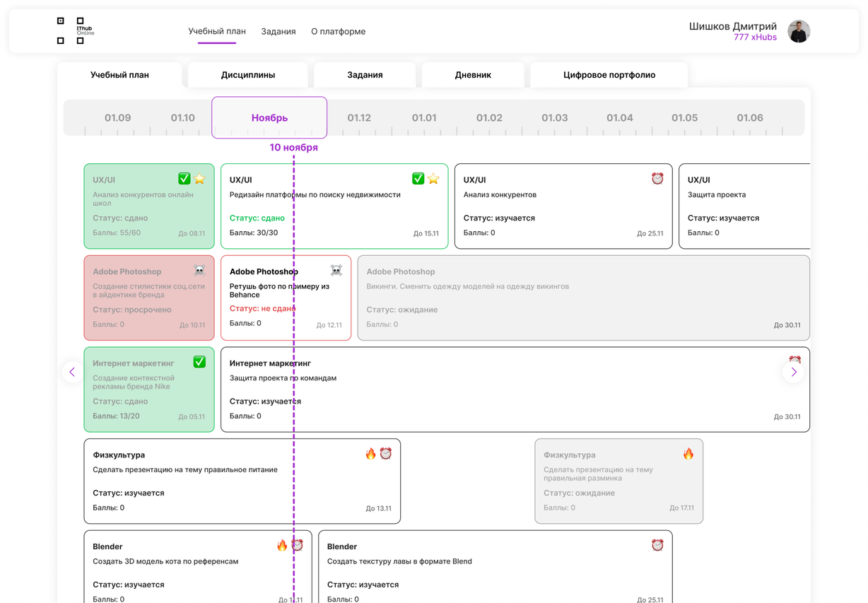The image size is (868, 603).
Task: Click the IThub Online logo
Action: 75,31
